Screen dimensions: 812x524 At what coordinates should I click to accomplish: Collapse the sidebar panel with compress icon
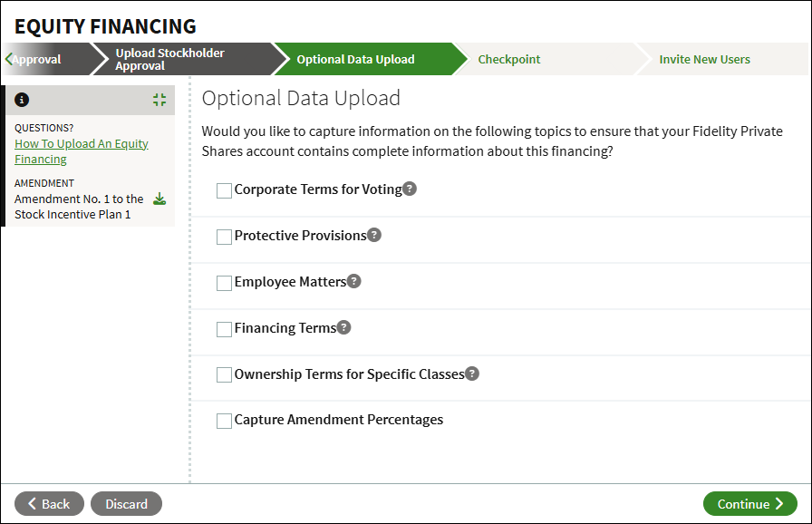coord(159,100)
